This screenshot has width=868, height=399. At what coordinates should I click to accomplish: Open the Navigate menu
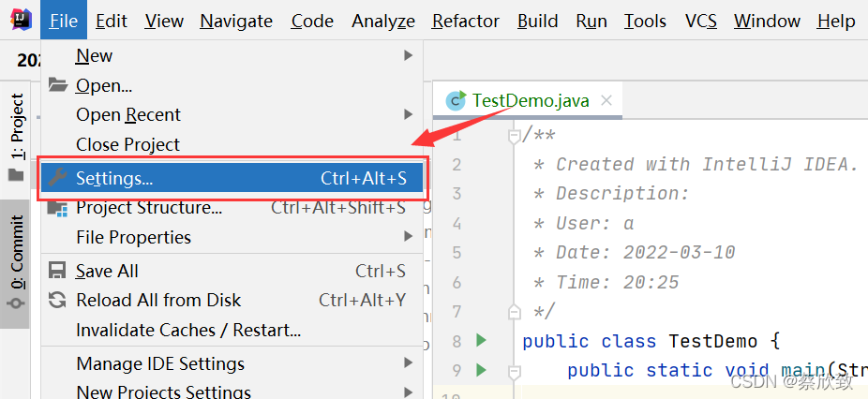236,21
